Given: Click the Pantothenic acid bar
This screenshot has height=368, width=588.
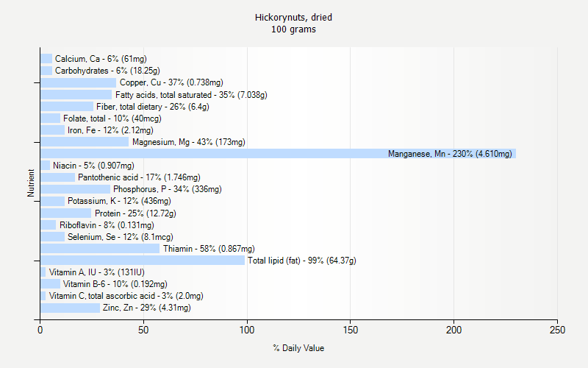Looking at the screenshot, I should (58, 177).
